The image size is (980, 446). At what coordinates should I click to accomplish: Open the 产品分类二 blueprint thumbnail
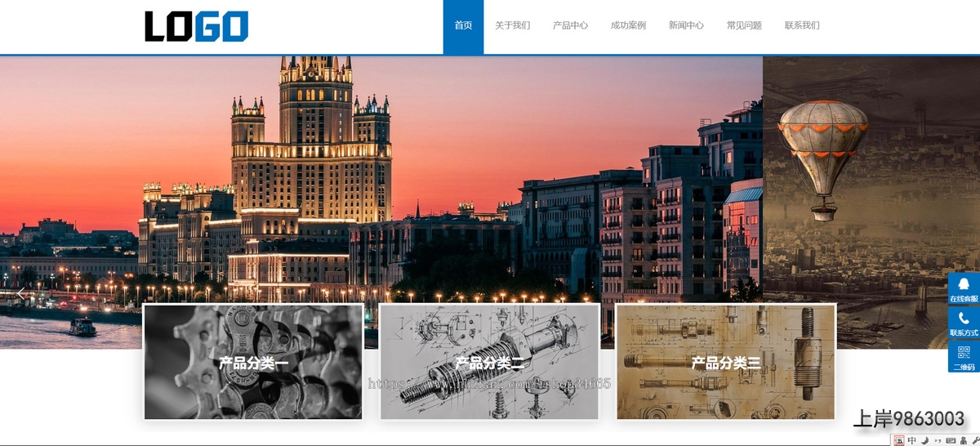point(489,362)
